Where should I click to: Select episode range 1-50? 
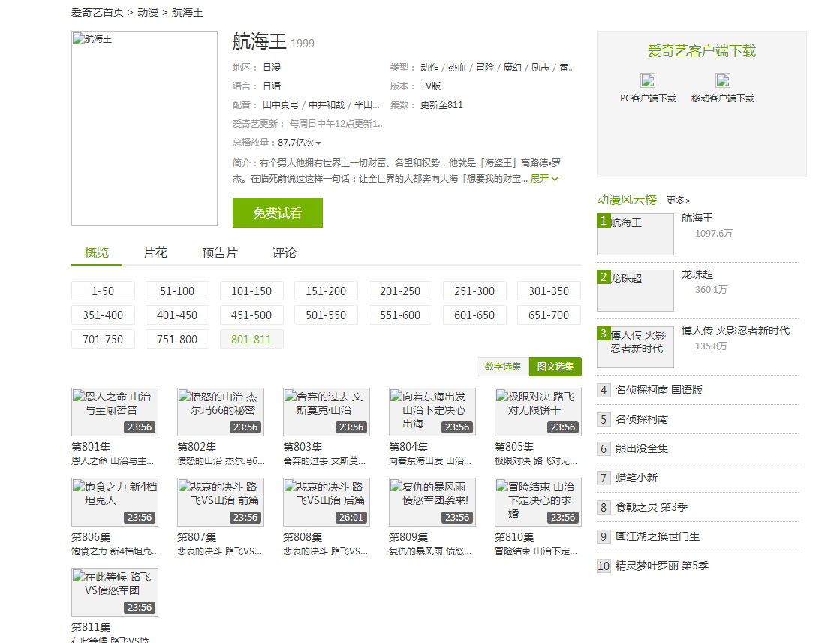(x=103, y=291)
